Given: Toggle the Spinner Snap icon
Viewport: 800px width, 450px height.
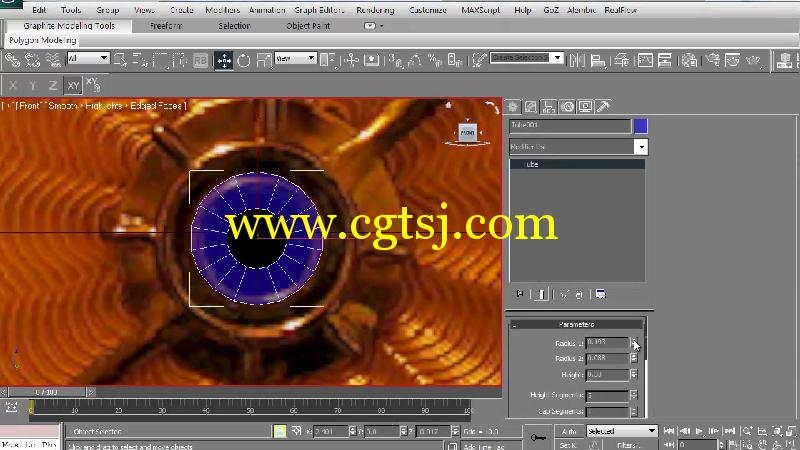Looking at the screenshot, I should [x=455, y=60].
